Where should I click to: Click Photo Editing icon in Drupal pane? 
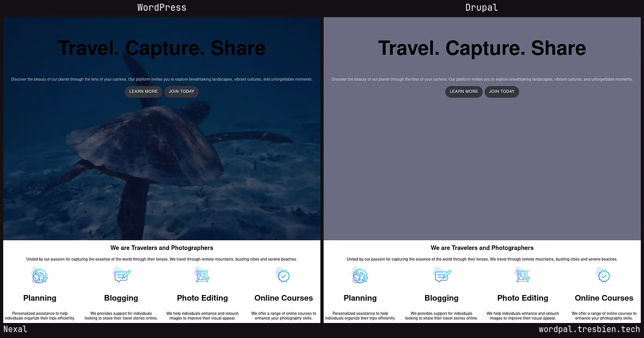point(523,276)
